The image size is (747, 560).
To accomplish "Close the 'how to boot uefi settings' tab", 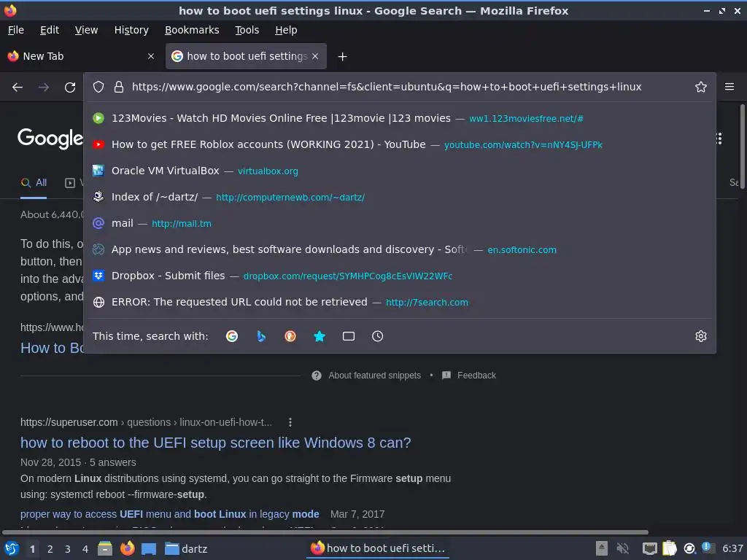I will click(x=315, y=56).
